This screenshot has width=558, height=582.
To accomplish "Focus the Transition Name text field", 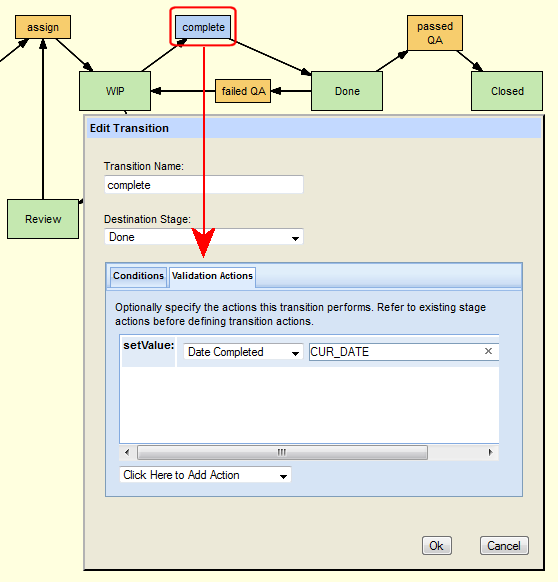I will pyautogui.click(x=204, y=185).
